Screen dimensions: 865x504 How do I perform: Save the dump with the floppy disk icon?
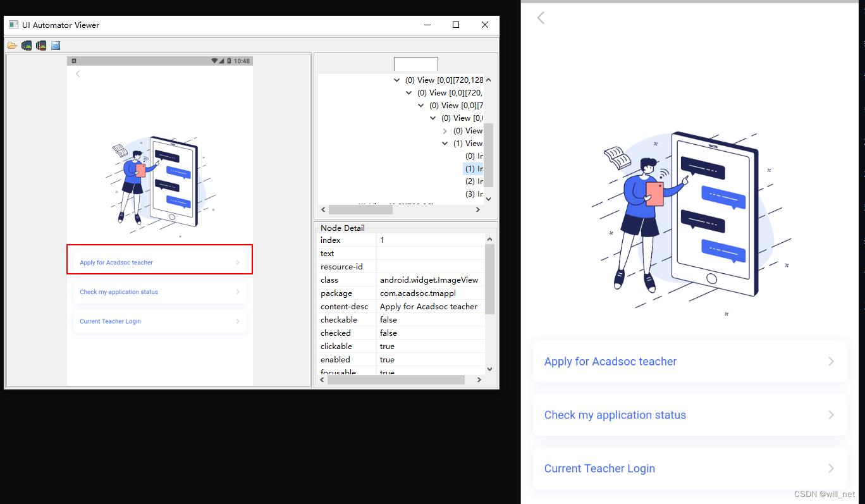[56, 46]
